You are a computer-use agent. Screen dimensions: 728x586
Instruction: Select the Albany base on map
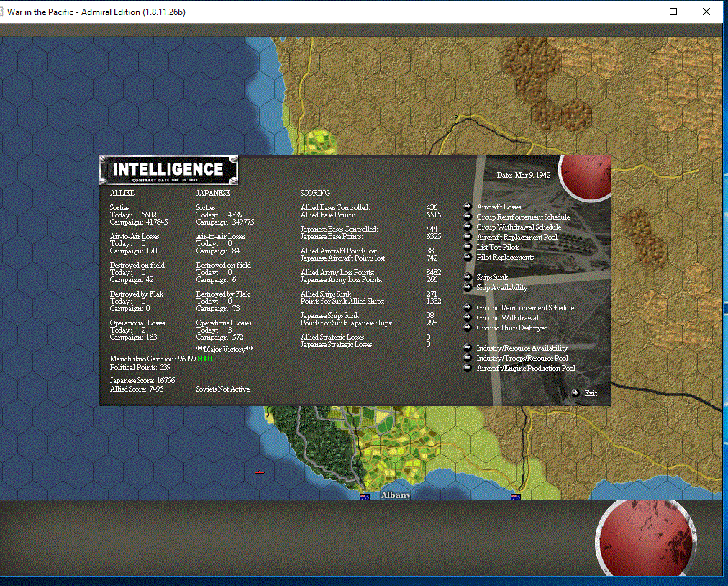point(396,495)
